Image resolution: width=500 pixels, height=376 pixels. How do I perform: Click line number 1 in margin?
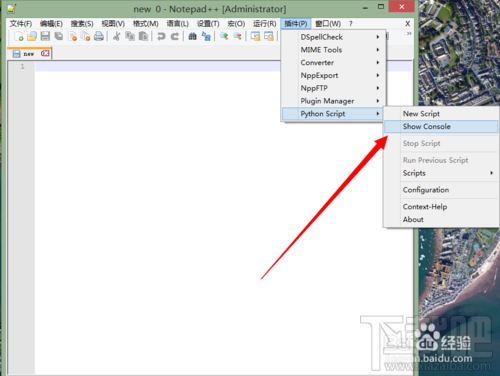[22, 66]
